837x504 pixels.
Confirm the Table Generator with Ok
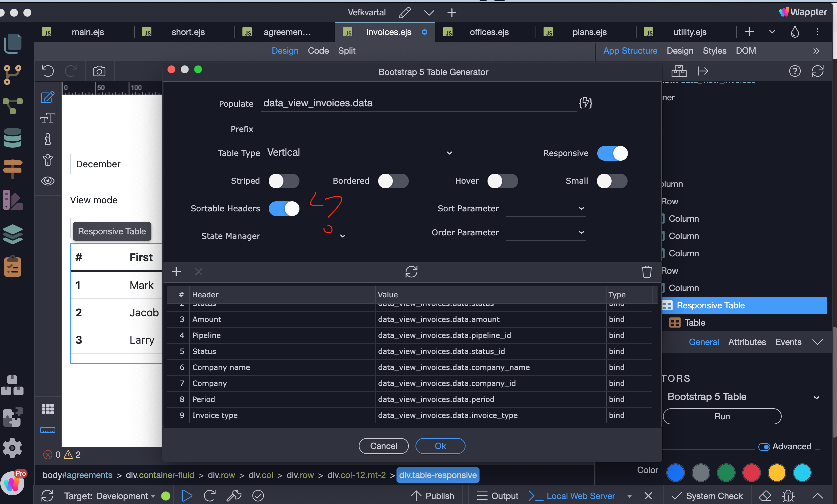440,446
